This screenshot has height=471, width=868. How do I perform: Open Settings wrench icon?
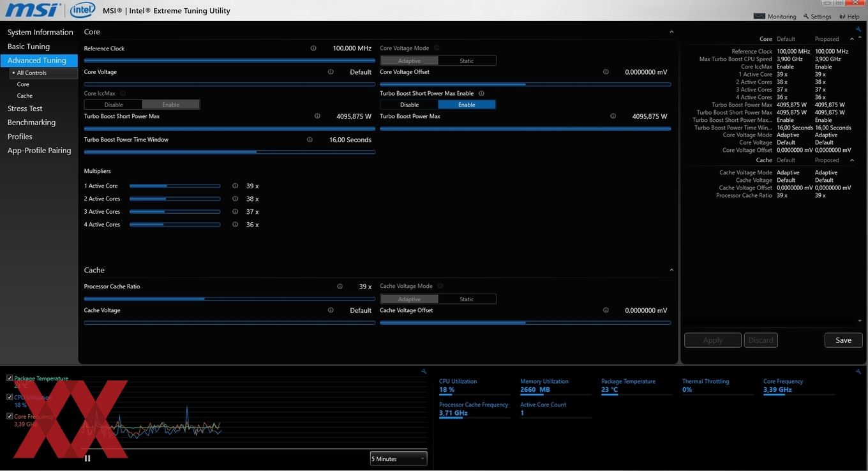pos(806,16)
